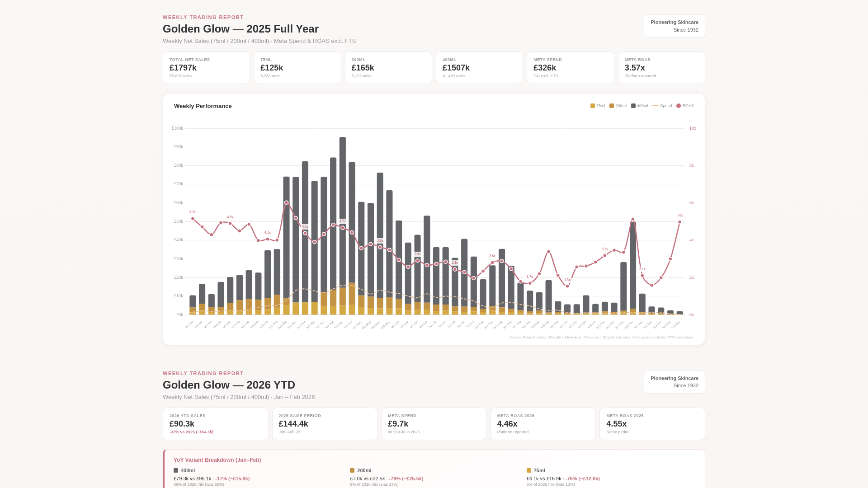The width and height of the screenshot is (868, 488).
Task: Select the Meta Spend £326k card
Action: pos(570,68)
